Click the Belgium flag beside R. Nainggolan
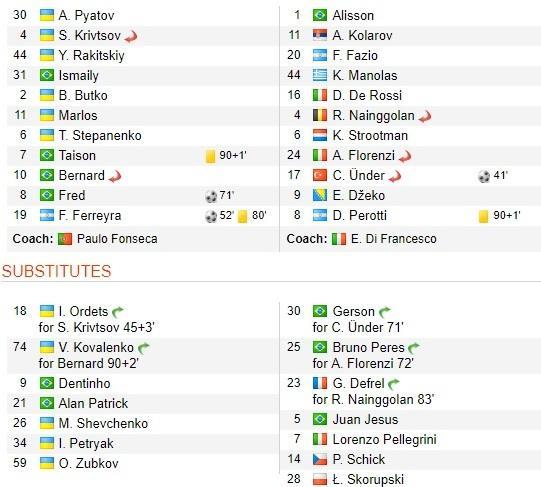Screen dimensions: 541x487 click(320, 115)
